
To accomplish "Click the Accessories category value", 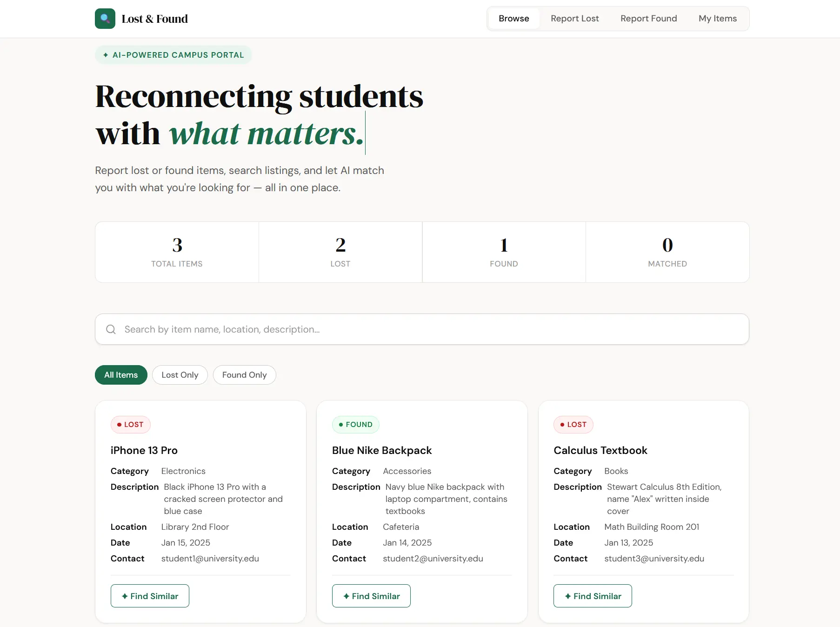I will click(x=407, y=471).
